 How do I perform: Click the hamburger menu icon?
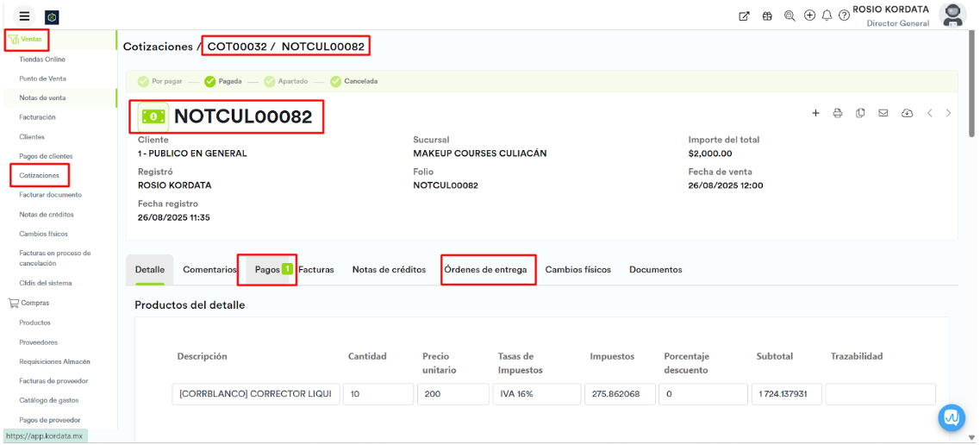click(24, 16)
